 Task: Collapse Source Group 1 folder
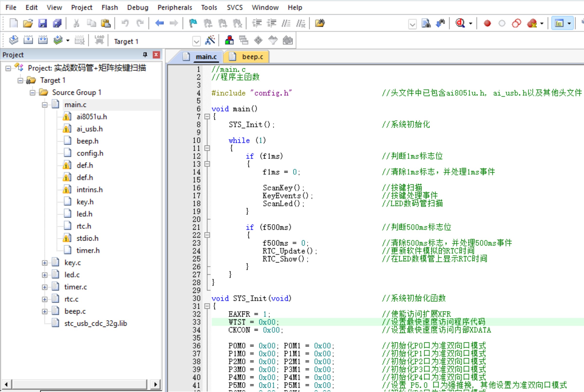click(33, 93)
